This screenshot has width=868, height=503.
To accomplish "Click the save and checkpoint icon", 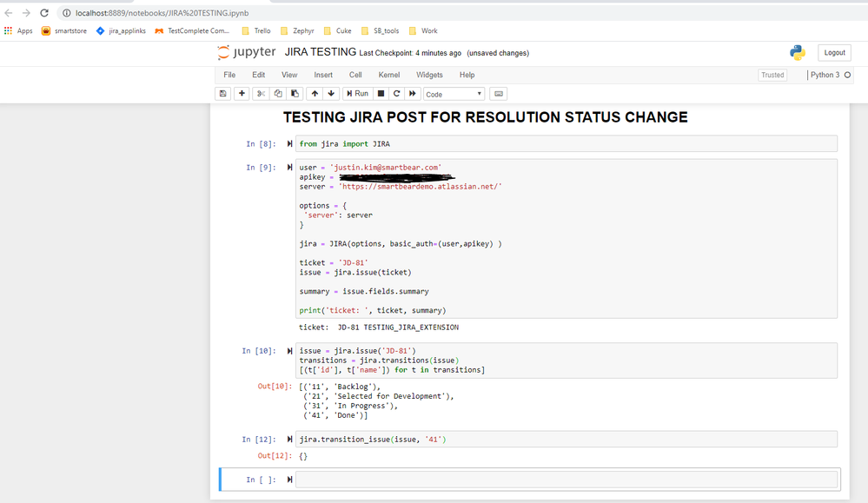I will (x=223, y=94).
